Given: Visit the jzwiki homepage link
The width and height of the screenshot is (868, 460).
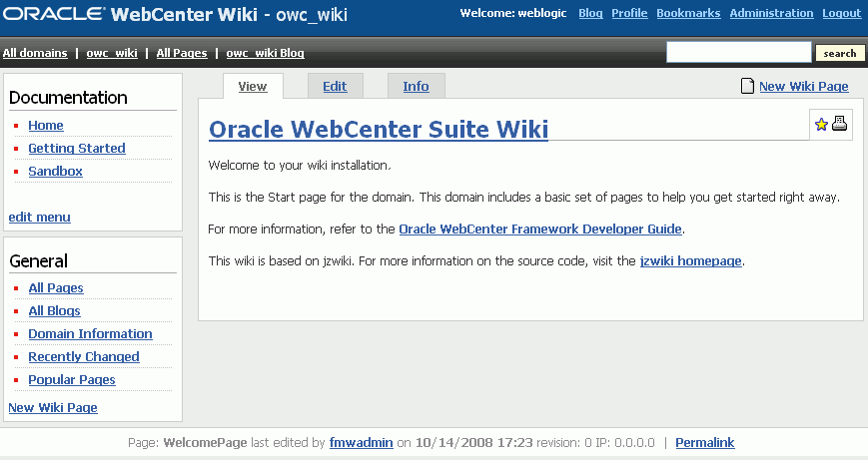Looking at the screenshot, I should tap(691, 261).
